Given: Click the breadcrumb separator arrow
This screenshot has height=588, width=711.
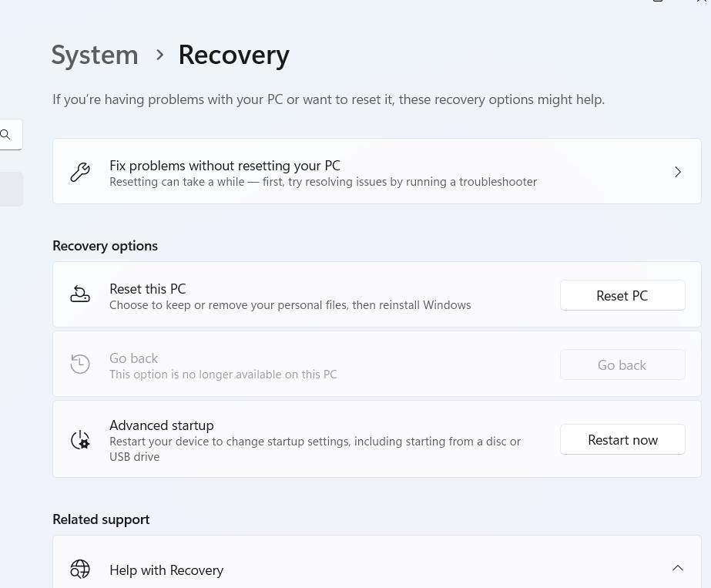Looking at the screenshot, I should pos(159,55).
